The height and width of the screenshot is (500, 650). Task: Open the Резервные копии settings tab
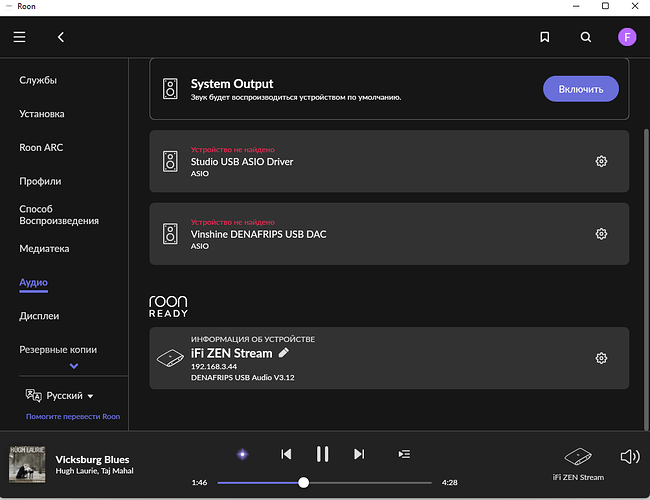tap(58, 350)
